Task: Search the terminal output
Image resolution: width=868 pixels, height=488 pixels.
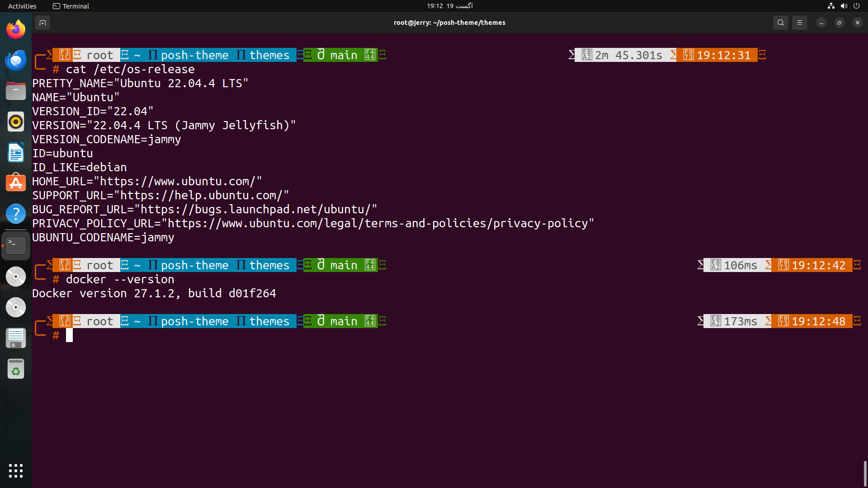Action: point(780,23)
